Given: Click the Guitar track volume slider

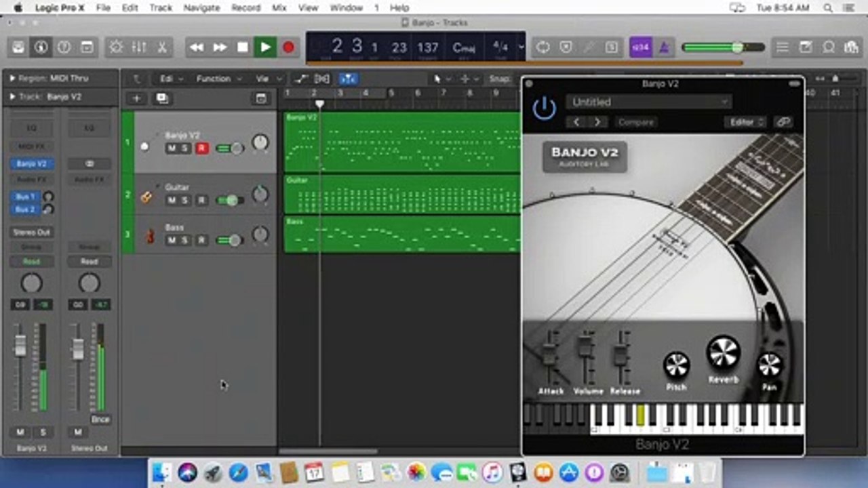Looking at the screenshot, I should coord(229,201).
